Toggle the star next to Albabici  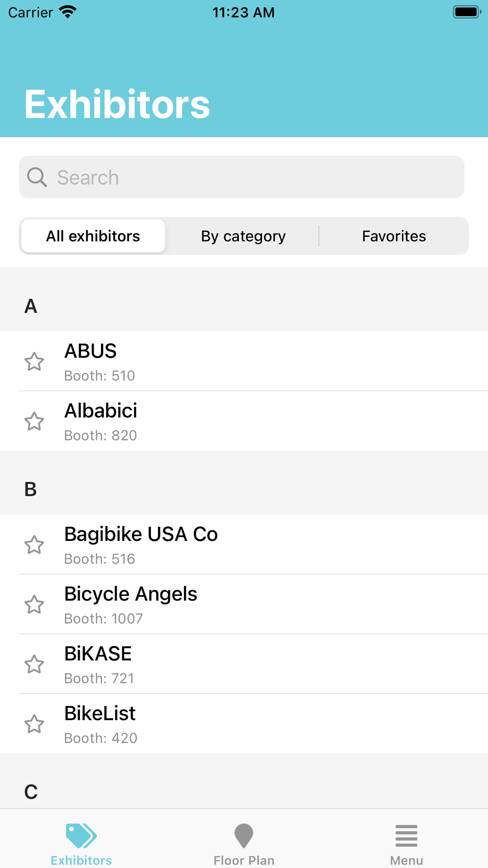[x=34, y=421]
